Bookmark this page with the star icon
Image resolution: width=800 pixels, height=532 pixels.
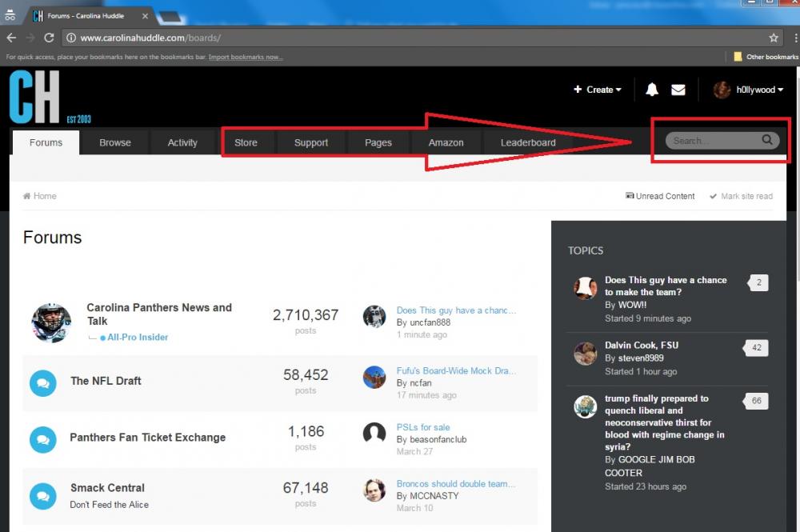click(x=774, y=38)
